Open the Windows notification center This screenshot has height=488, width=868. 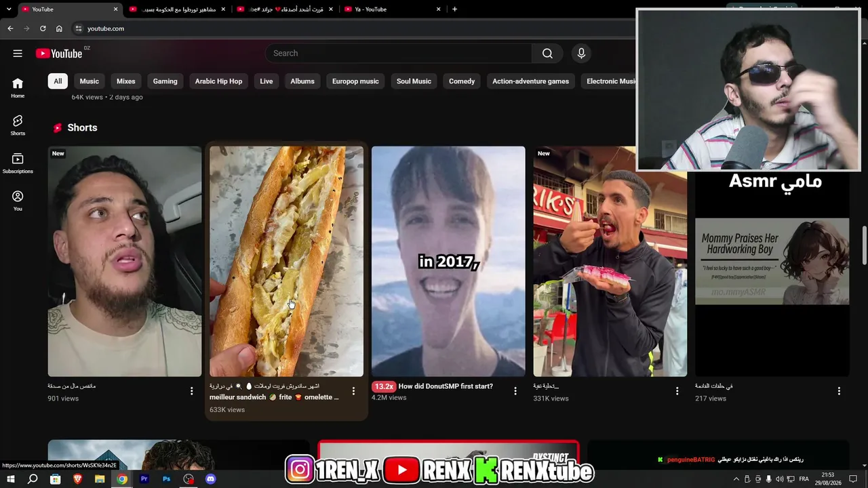854,479
